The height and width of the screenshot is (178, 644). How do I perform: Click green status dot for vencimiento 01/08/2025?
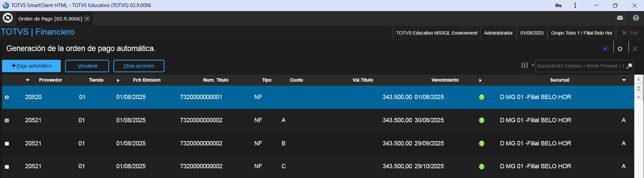click(482, 97)
